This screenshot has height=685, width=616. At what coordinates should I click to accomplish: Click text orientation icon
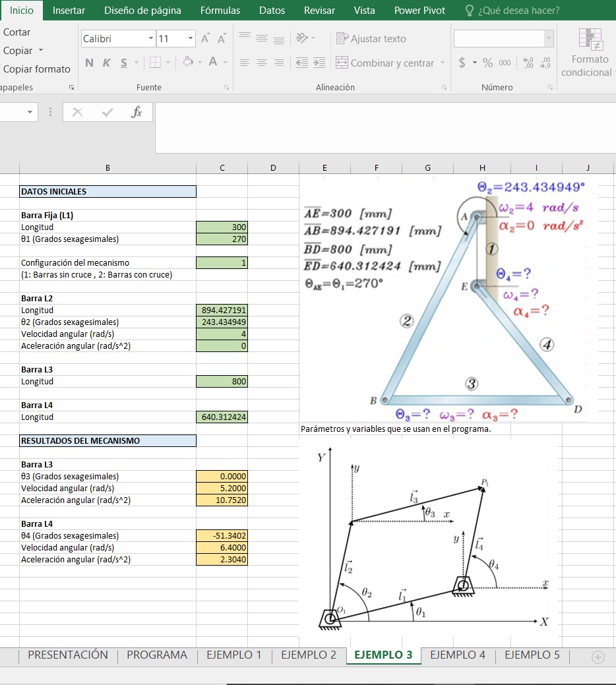[302, 38]
